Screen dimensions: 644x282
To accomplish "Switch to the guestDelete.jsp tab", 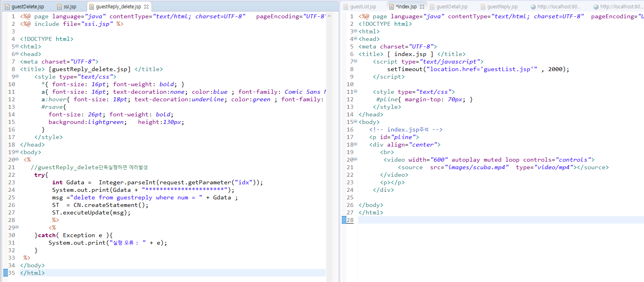I will click(24, 7).
